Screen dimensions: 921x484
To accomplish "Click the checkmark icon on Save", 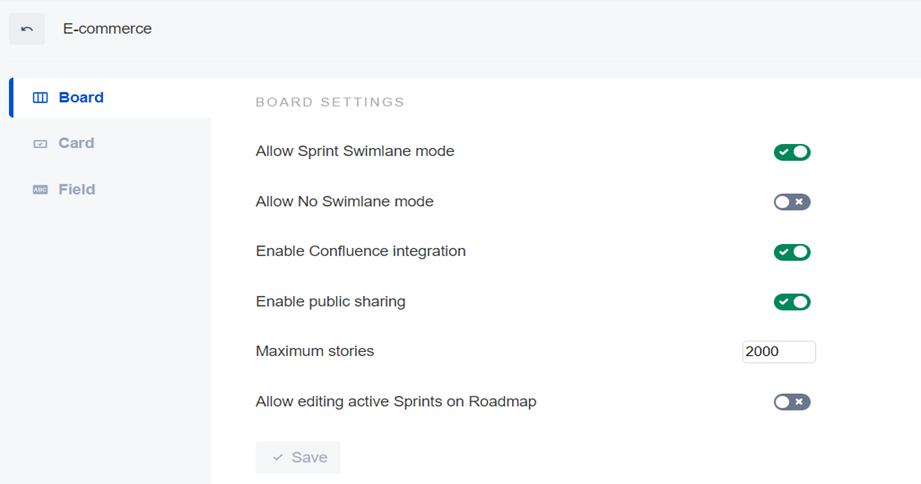I will point(278,458).
